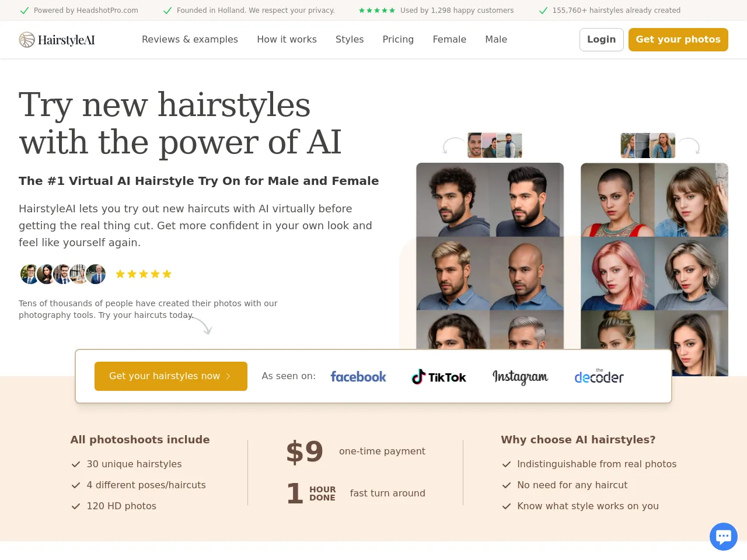Click the decoder logo
The height and width of the screenshot is (560, 747).
[x=599, y=377]
